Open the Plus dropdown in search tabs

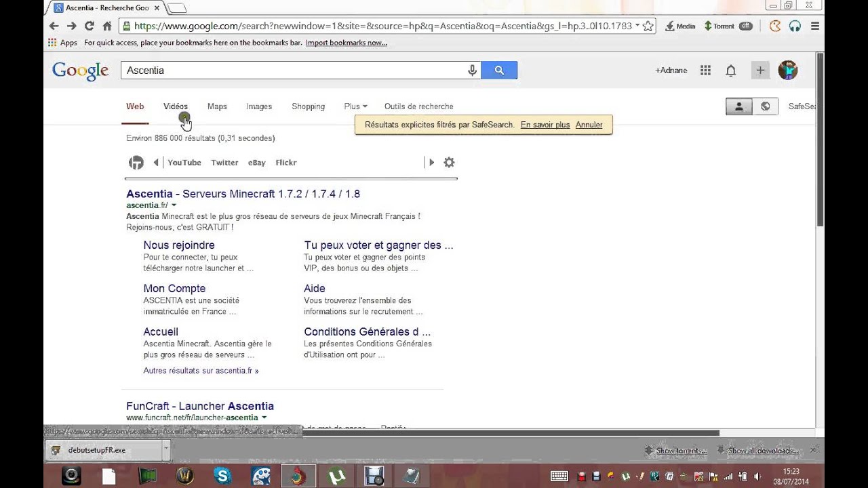[355, 106]
